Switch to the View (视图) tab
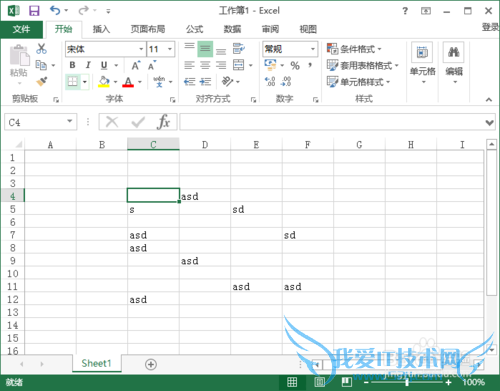This screenshot has width=500, height=391. pyautogui.click(x=308, y=29)
